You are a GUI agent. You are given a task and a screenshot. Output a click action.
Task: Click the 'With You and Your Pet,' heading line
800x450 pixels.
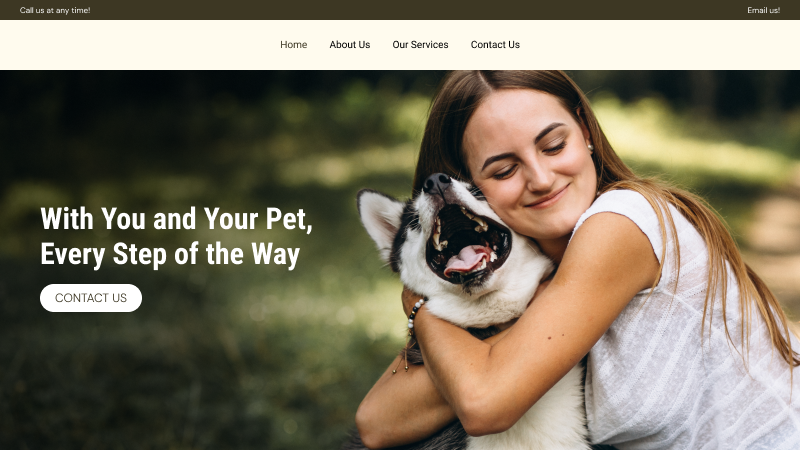[x=176, y=219]
